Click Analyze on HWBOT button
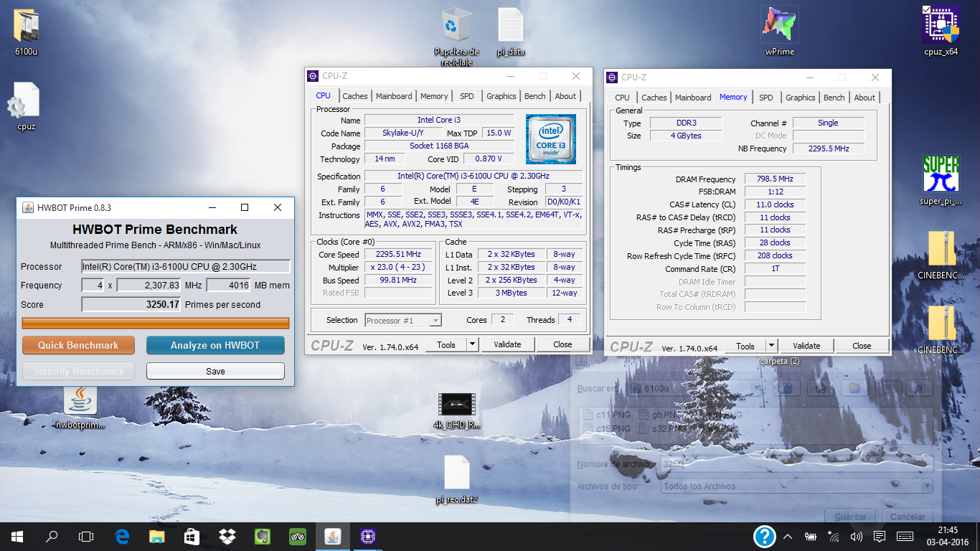980x551 pixels. pos(215,345)
